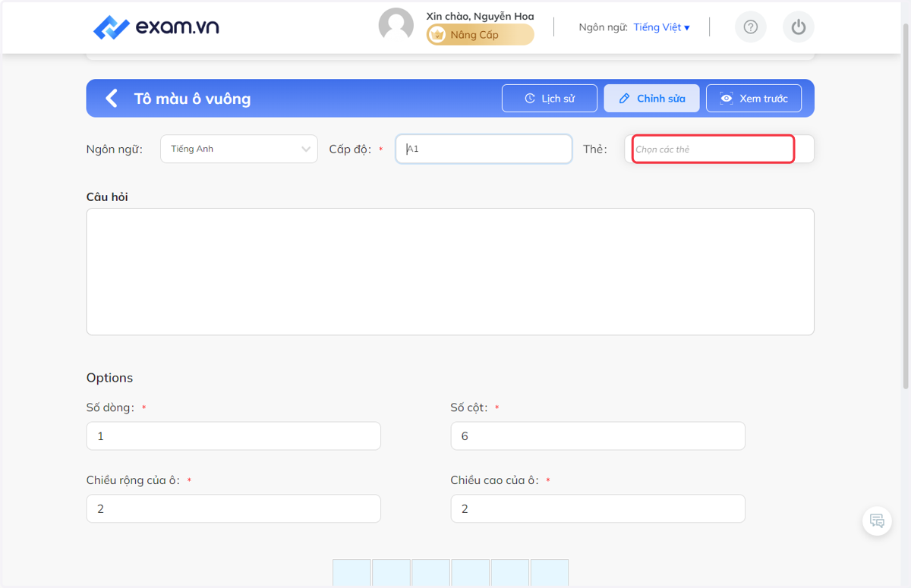Focus the Cấp độ A1 field
The width and height of the screenshot is (911, 588).
[x=484, y=149]
